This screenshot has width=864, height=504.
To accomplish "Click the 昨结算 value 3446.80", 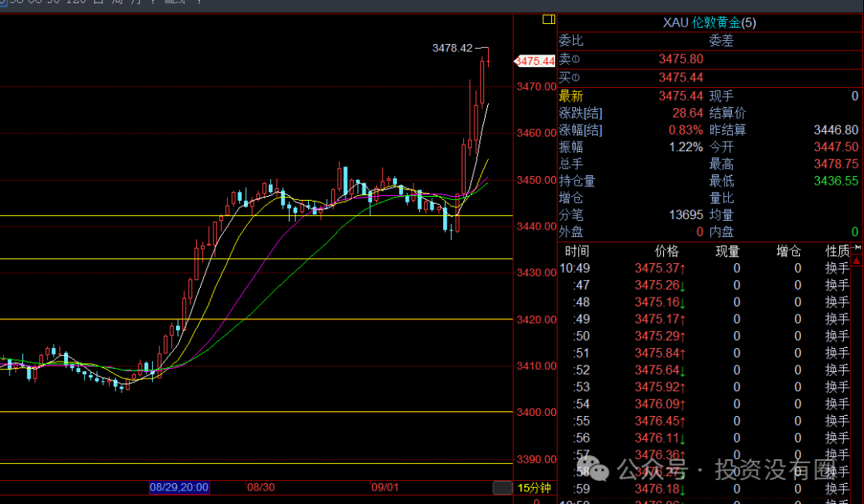I will [x=836, y=130].
